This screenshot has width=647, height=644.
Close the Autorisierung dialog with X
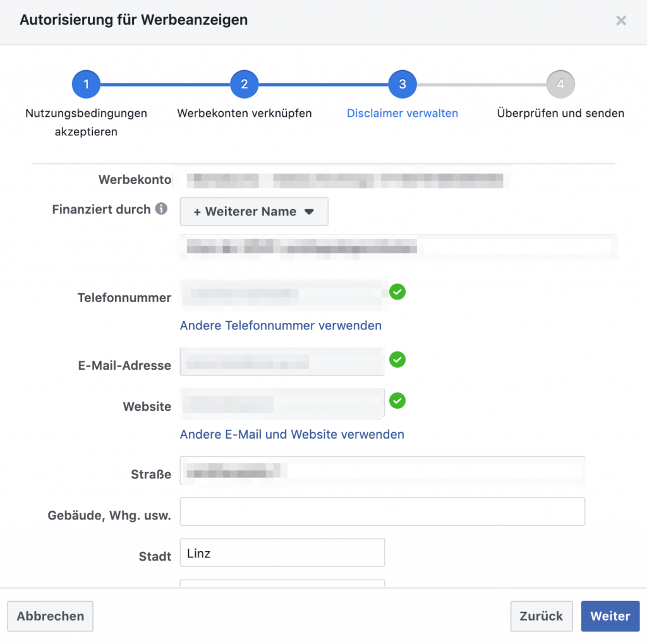(x=621, y=21)
